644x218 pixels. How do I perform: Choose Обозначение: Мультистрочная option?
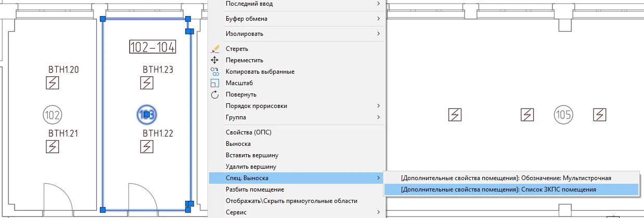pyautogui.click(x=506, y=178)
